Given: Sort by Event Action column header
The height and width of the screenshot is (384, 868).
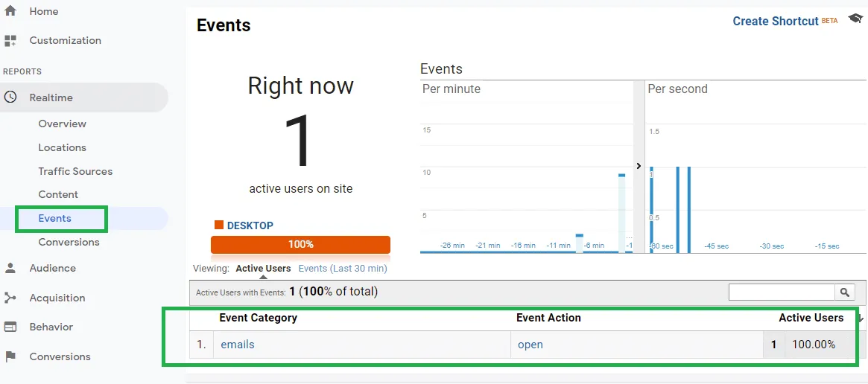Looking at the screenshot, I should [548, 318].
